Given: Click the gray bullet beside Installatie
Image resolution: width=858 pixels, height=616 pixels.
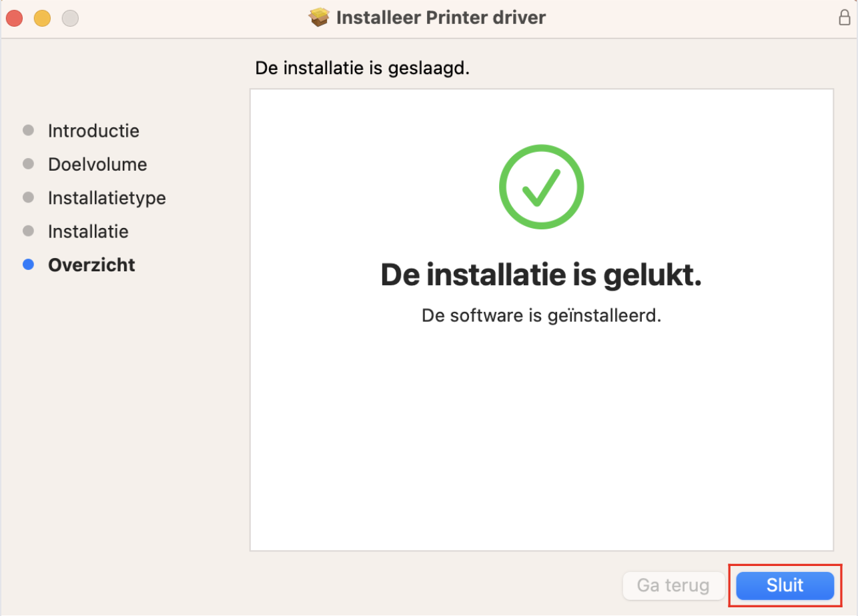Looking at the screenshot, I should (x=28, y=231).
